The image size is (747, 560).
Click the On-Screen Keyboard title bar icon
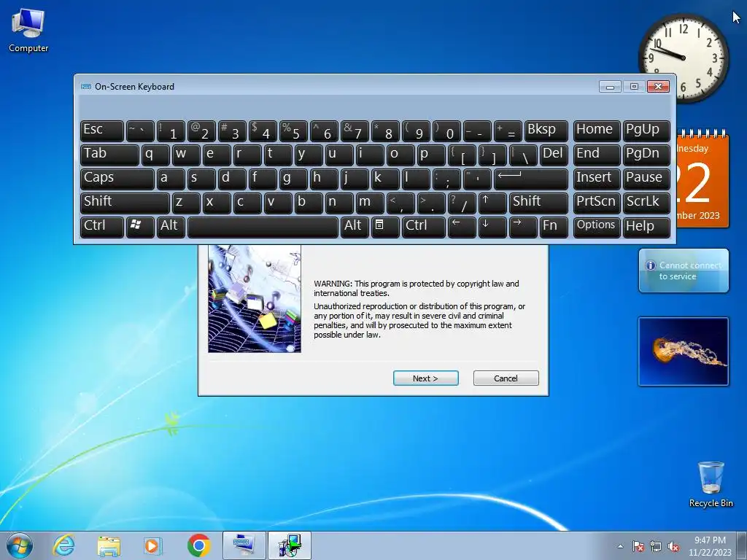pyautogui.click(x=86, y=87)
